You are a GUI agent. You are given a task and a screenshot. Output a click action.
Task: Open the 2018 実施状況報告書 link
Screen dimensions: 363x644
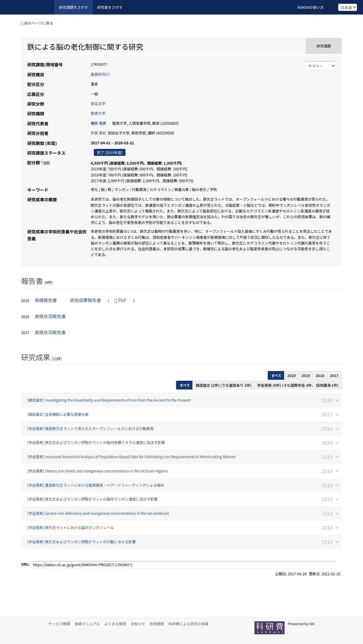pyautogui.click(x=50, y=317)
